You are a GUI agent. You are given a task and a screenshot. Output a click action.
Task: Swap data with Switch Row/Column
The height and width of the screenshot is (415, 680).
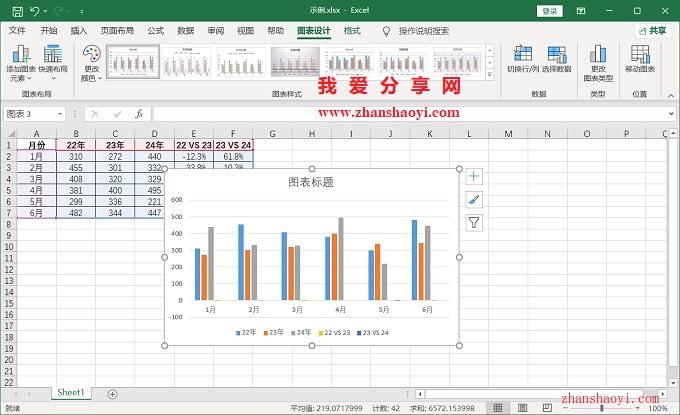click(523, 59)
